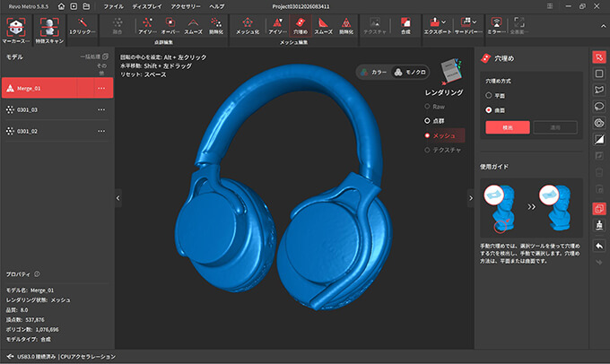Open the エクスポート dropdown
Viewport: 610px width, 364px height.
[x=437, y=24]
